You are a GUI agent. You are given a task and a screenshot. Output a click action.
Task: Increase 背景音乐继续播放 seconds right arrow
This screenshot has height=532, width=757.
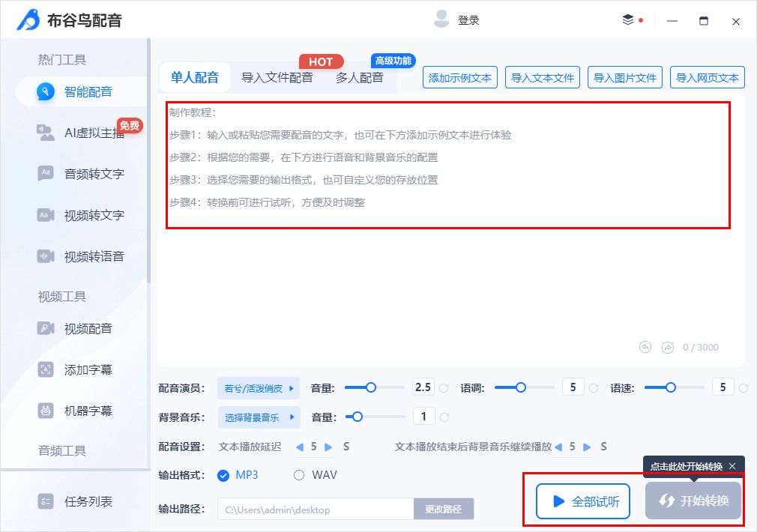tap(587, 447)
